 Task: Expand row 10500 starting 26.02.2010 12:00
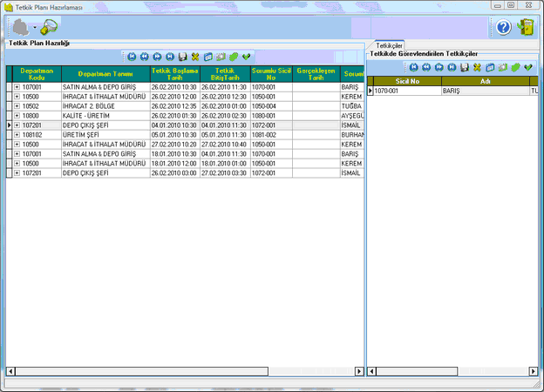[17, 97]
